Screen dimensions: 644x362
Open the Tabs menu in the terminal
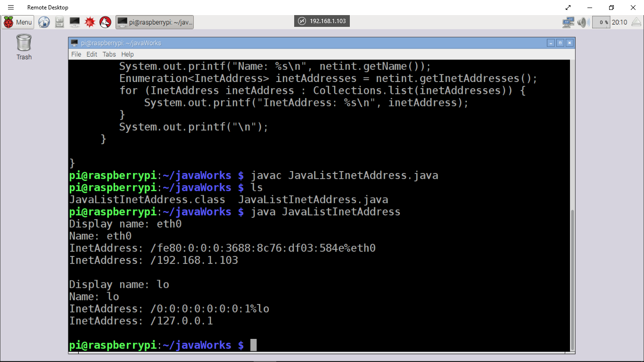(109, 54)
